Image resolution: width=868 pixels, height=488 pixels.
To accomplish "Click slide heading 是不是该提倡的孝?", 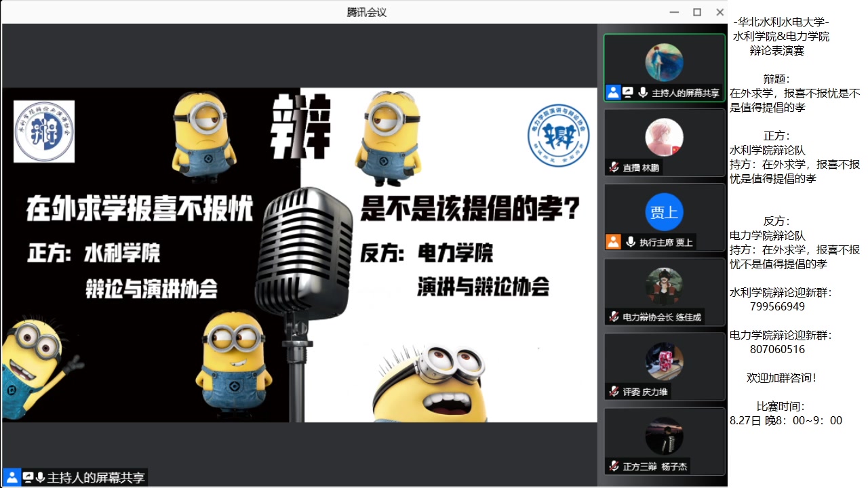I will (x=471, y=208).
